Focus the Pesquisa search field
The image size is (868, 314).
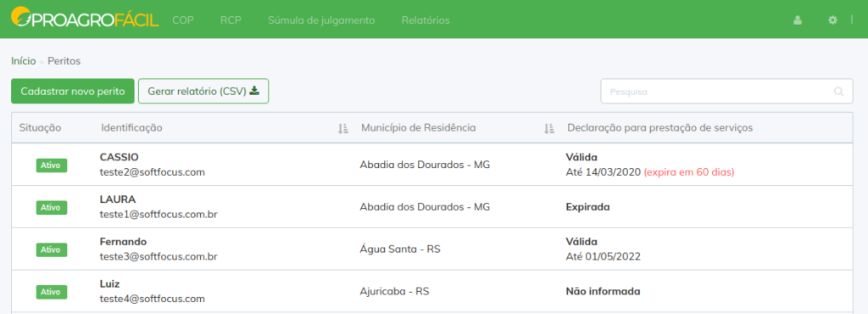[x=726, y=92]
